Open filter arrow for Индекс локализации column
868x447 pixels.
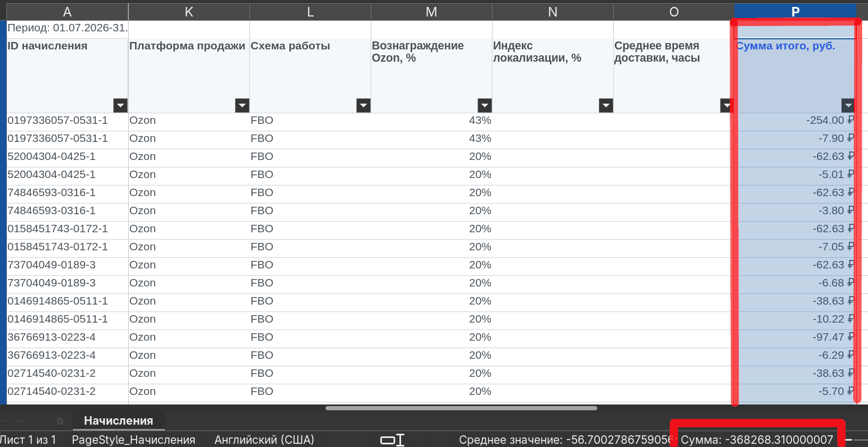(606, 105)
